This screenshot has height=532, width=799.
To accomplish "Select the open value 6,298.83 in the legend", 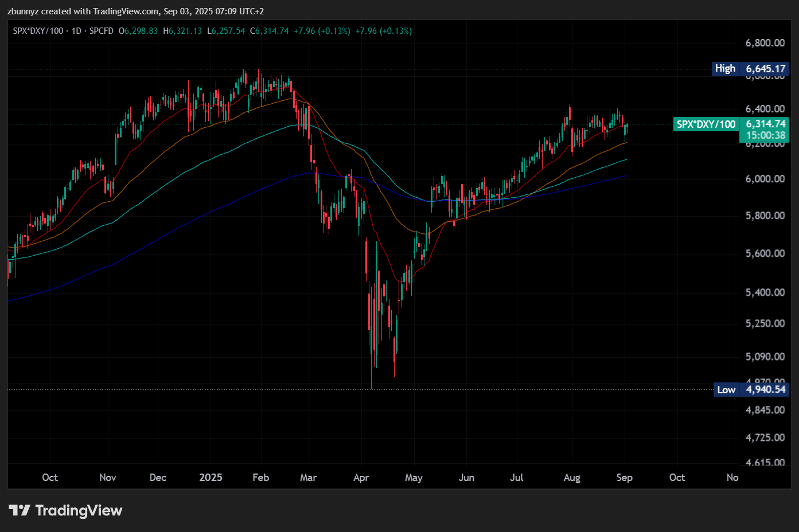I will (141, 31).
